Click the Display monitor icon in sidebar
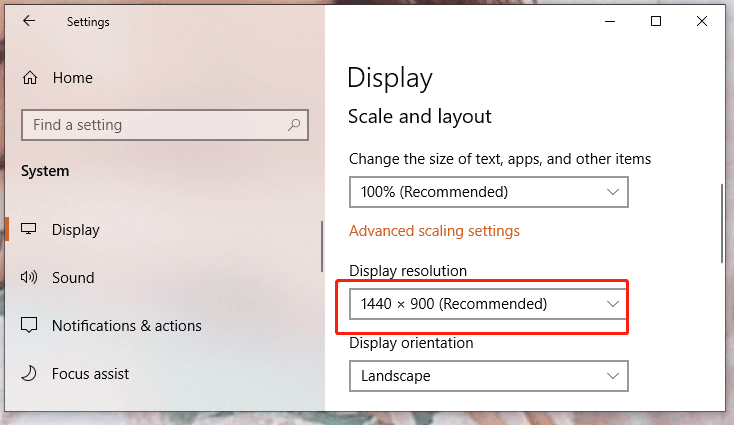The height and width of the screenshot is (425, 734). [29, 229]
